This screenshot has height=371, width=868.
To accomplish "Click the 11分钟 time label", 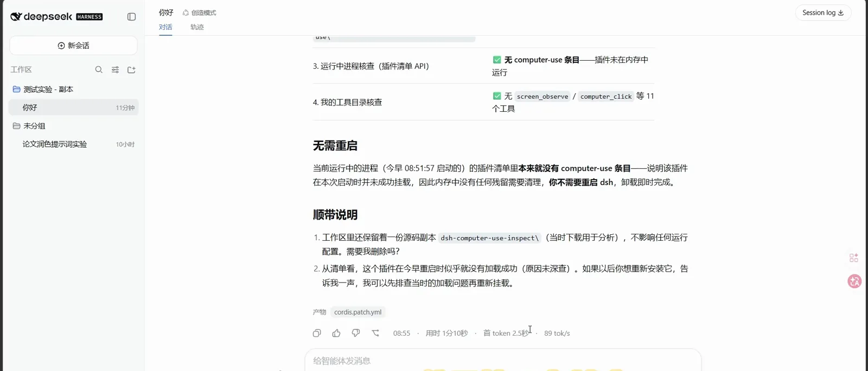I will point(125,108).
